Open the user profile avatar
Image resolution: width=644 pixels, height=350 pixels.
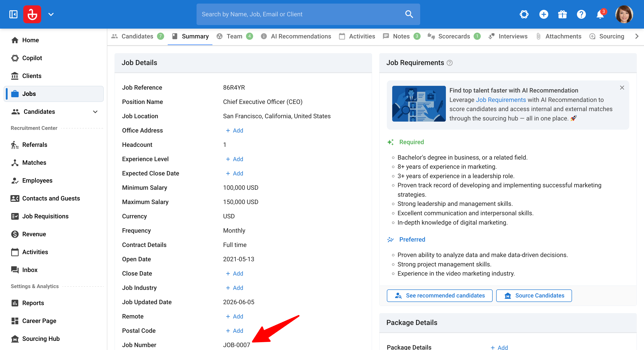click(624, 14)
